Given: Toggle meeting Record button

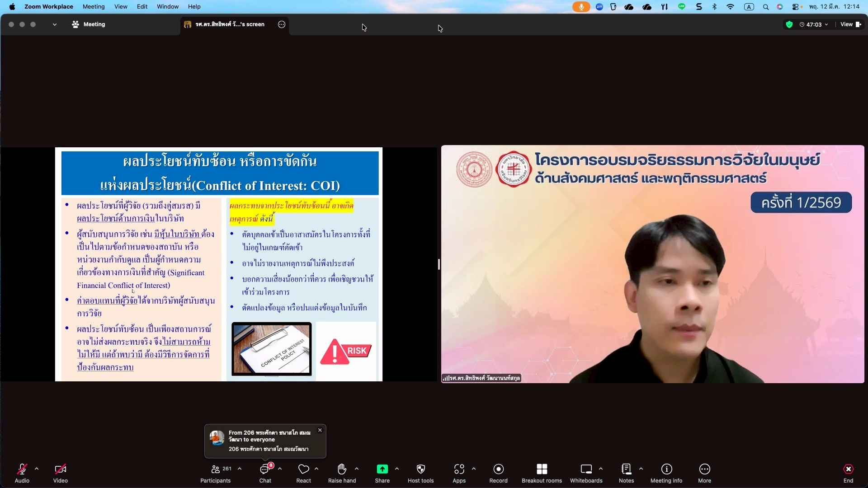Looking at the screenshot, I should point(498,473).
